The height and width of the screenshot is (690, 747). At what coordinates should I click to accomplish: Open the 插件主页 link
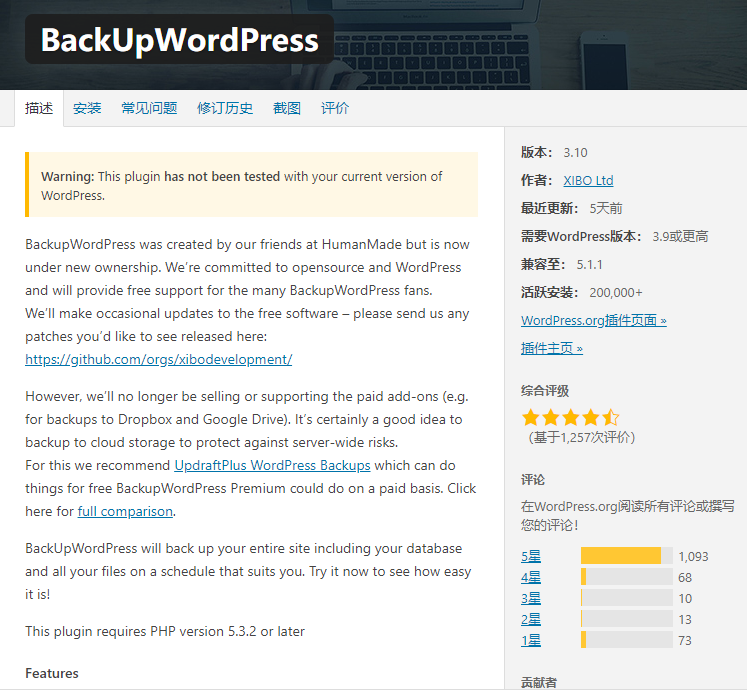(x=552, y=348)
